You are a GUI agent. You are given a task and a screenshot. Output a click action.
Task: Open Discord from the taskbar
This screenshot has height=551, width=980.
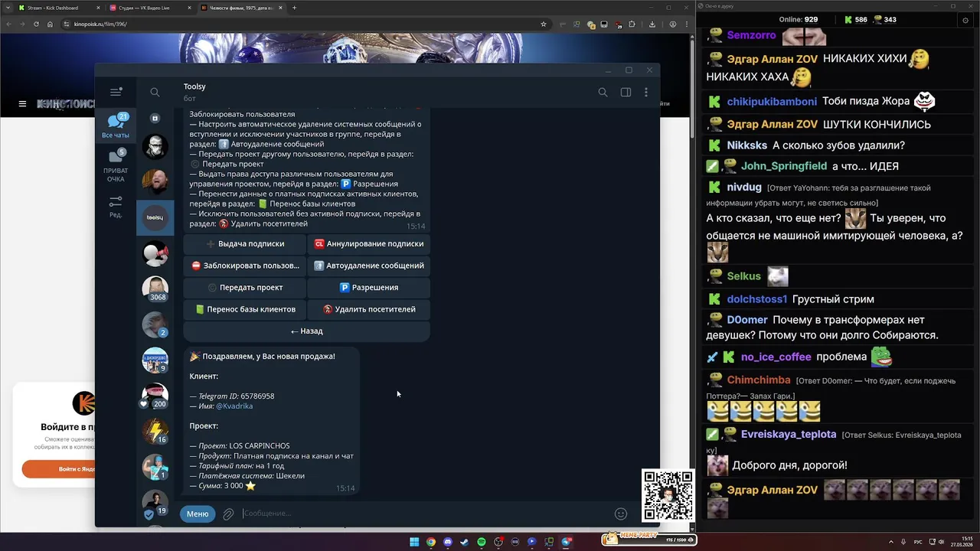coord(448,542)
